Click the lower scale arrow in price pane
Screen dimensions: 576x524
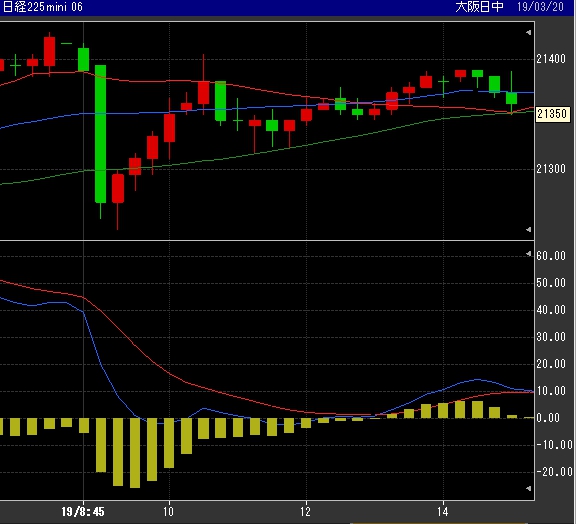(528, 230)
